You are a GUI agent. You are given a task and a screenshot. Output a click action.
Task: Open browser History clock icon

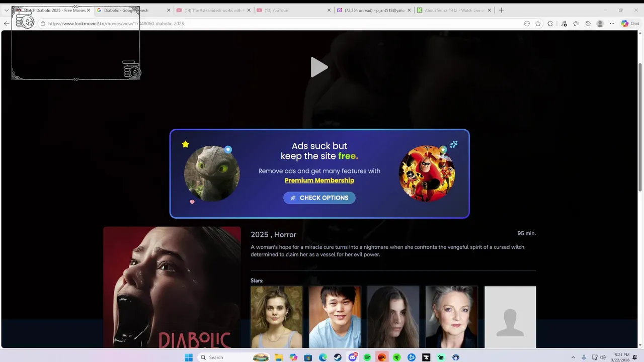[x=588, y=24]
